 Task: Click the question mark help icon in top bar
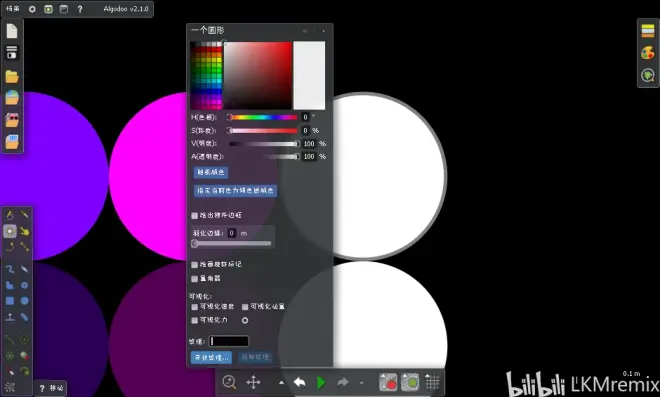tap(80, 9)
